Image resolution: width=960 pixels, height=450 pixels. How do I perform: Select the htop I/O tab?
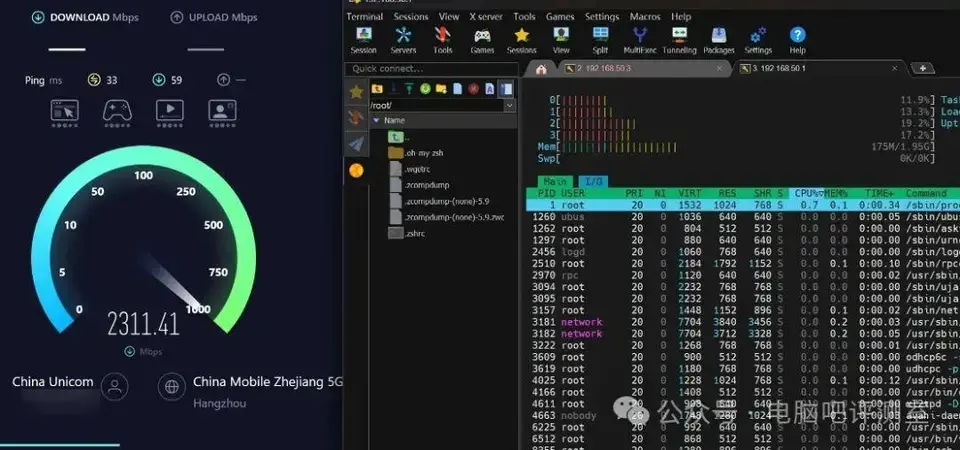(x=593, y=182)
